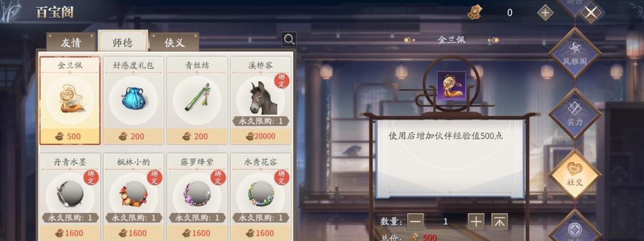Pick the 青丝结 bamboo item
The height and width of the screenshot is (241, 644).
197,101
